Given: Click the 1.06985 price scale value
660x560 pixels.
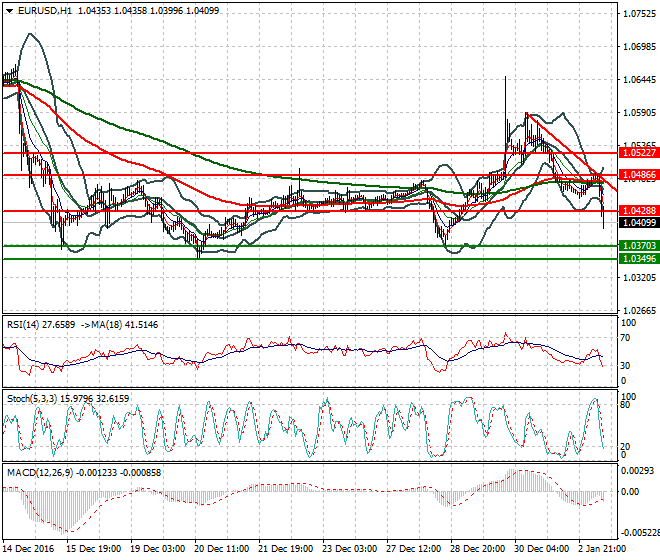Looking at the screenshot, I should point(639,47).
